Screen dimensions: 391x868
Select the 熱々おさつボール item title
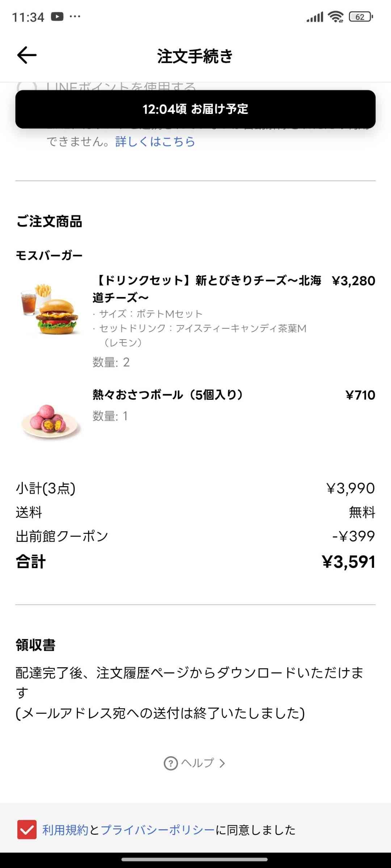click(167, 395)
